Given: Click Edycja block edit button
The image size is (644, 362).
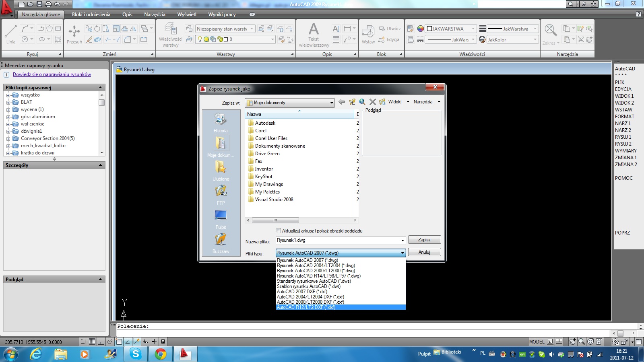Looking at the screenshot, I should (389, 39).
